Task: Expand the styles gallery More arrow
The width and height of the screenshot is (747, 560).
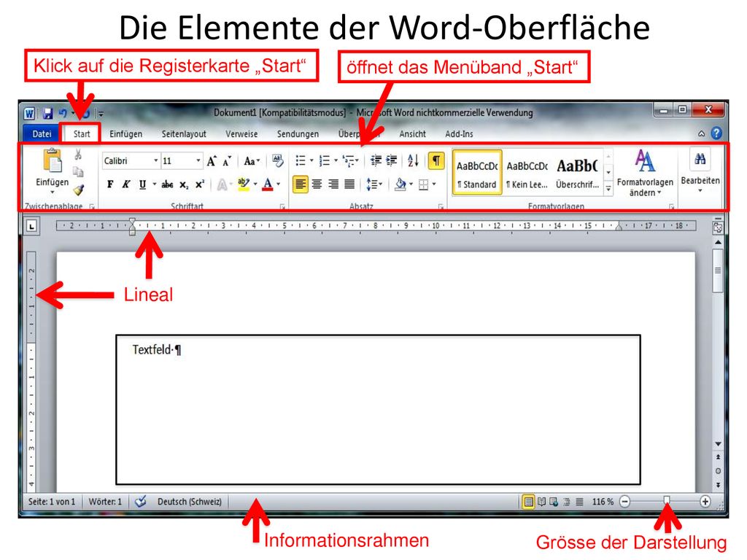Action: 608,189
